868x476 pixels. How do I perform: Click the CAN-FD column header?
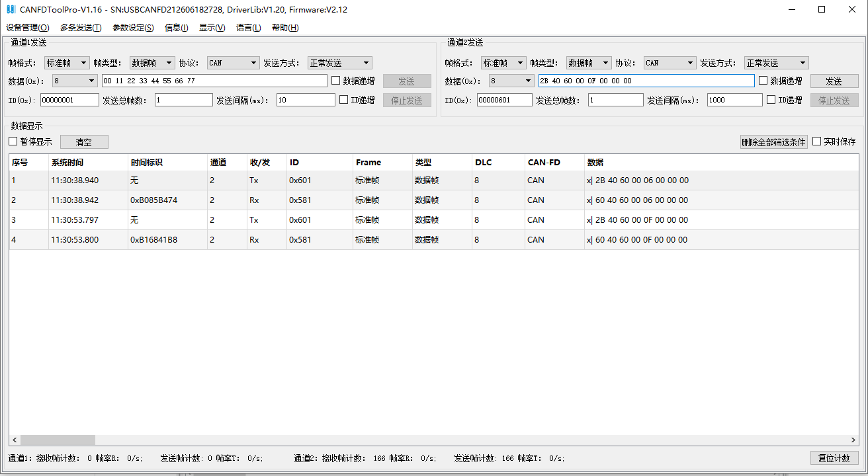[x=555, y=162]
